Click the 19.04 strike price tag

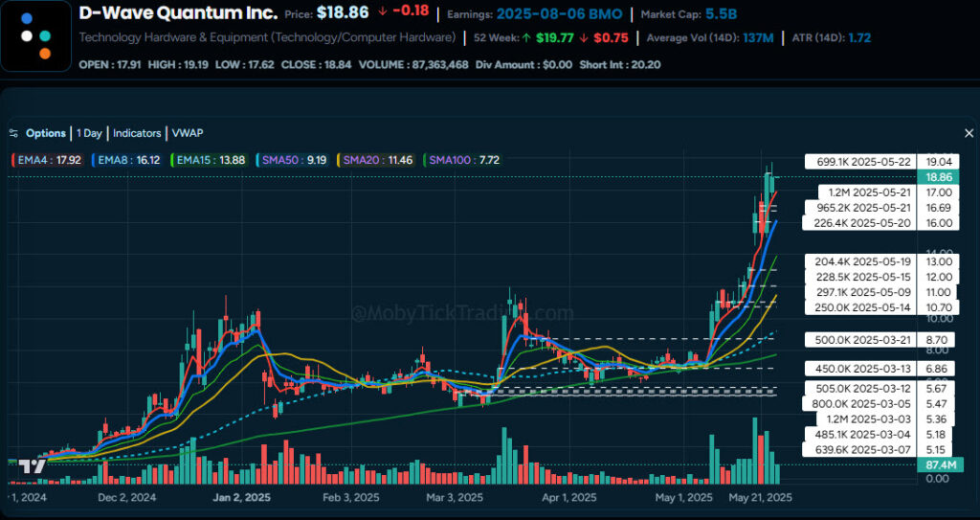938,162
